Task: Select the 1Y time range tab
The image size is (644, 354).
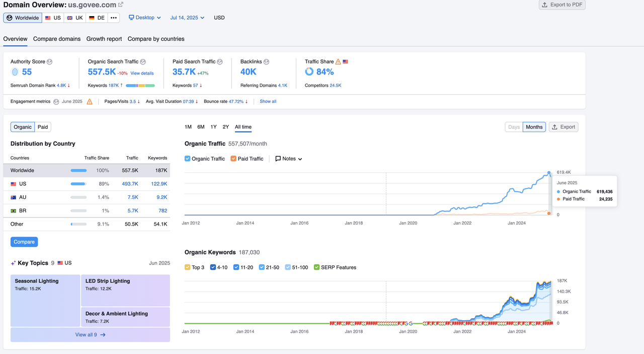Action: coord(214,127)
